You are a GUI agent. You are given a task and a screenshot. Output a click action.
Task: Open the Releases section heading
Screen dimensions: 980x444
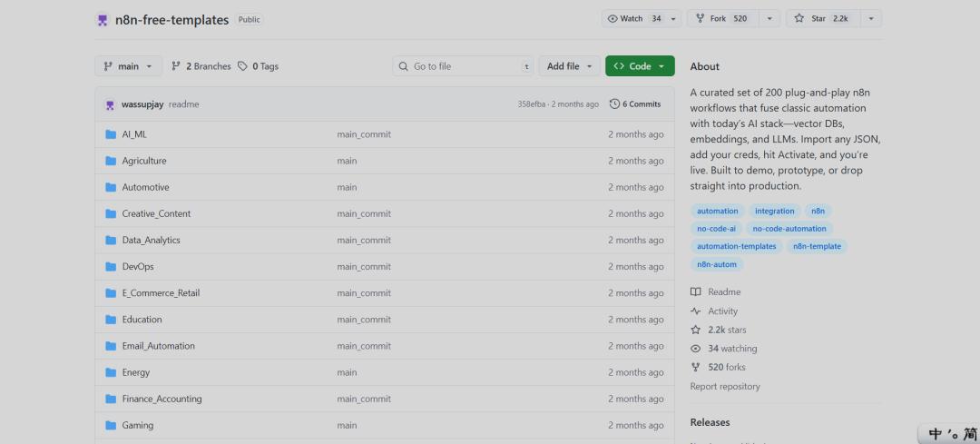(710, 423)
